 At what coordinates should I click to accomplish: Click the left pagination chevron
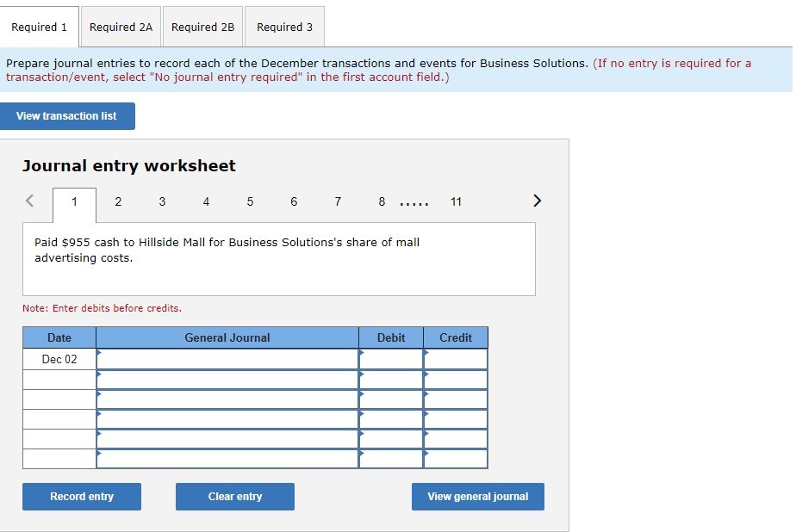30,200
